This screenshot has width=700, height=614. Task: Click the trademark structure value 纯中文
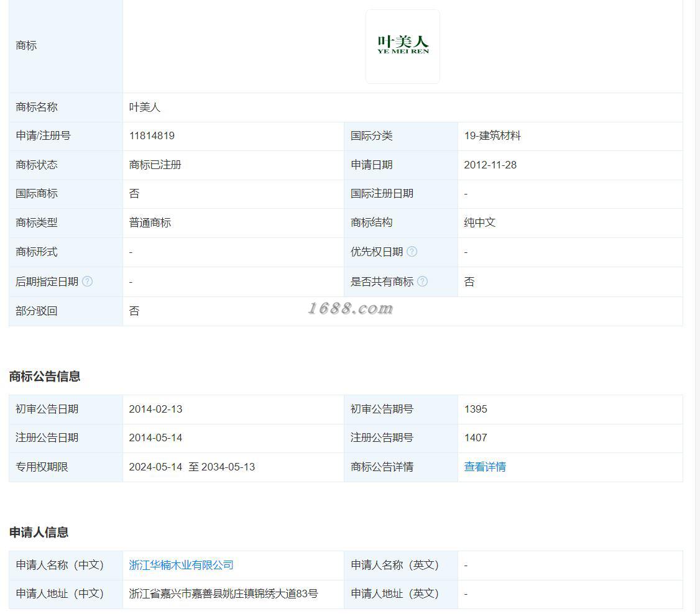pyautogui.click(x=480, y=222)
